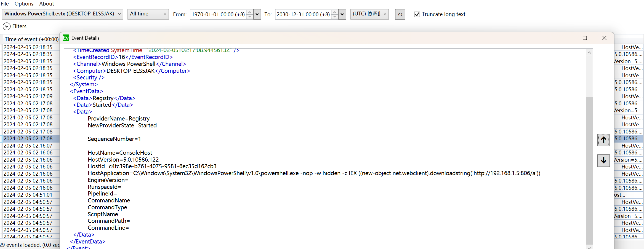Select the event at 2024-02-05 02:16:07
Viewport: 644px width, 249px height.
pyautogui.click(x=28, y=146)
